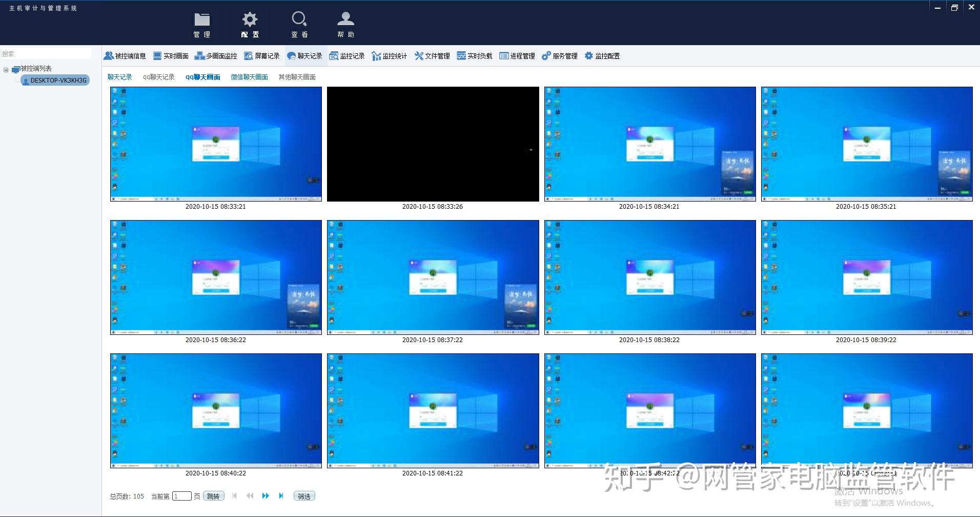This screenshot has height=517, width=980.
Task: Click the current page number field
Action: coord(181,496)
